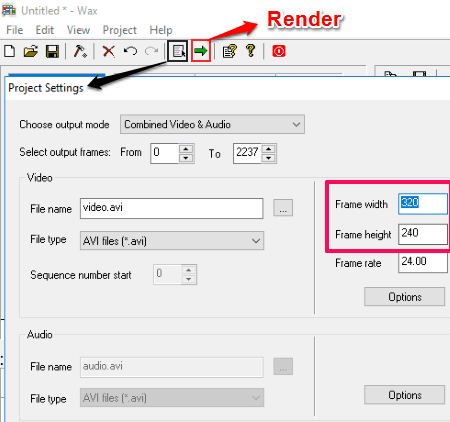Image resolution: width=450 pixels, height=422 pixels.
Task: Expand the Video File type dropdown
Action: click(172, 241)
